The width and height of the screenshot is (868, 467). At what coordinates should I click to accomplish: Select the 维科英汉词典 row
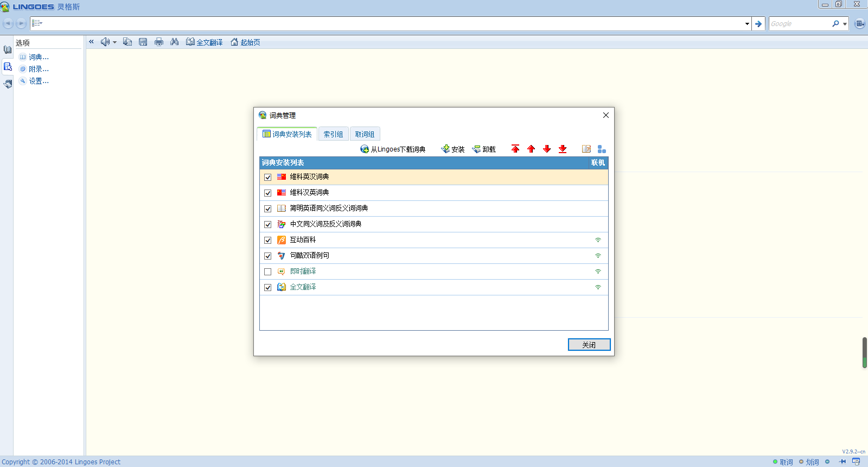click(434, 177)
